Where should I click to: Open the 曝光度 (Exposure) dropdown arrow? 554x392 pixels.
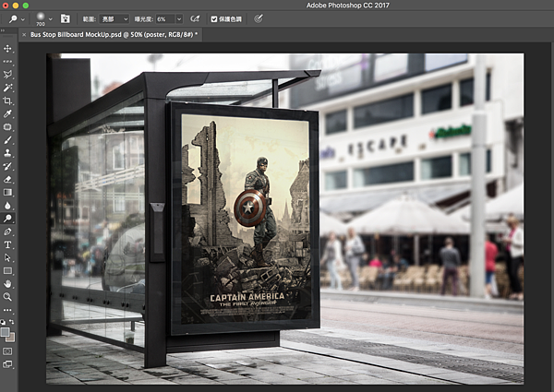[x=179, y=18]
